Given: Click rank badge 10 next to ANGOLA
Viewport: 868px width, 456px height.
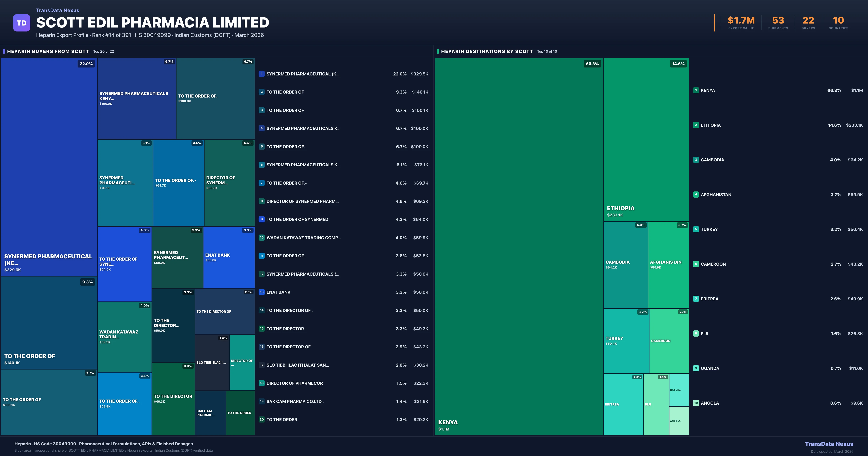Looking at the screenshot, I should point(696,403).
